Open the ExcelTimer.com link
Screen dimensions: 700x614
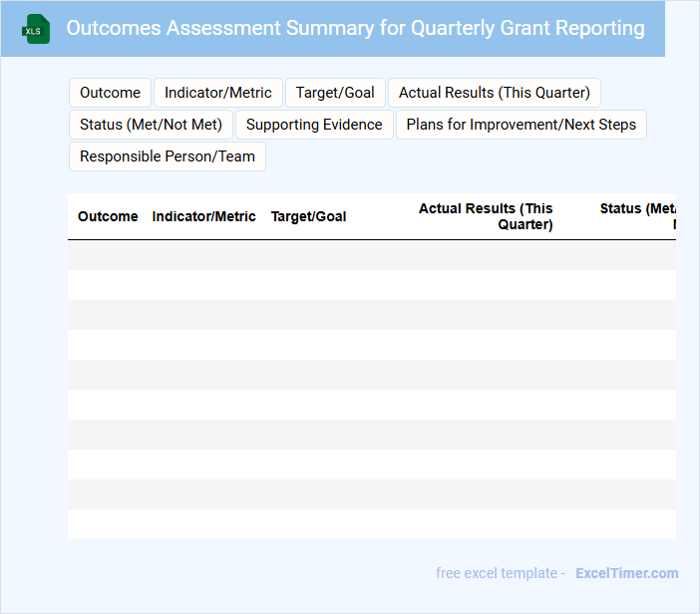pyautogui.click(x=626, y=573)
